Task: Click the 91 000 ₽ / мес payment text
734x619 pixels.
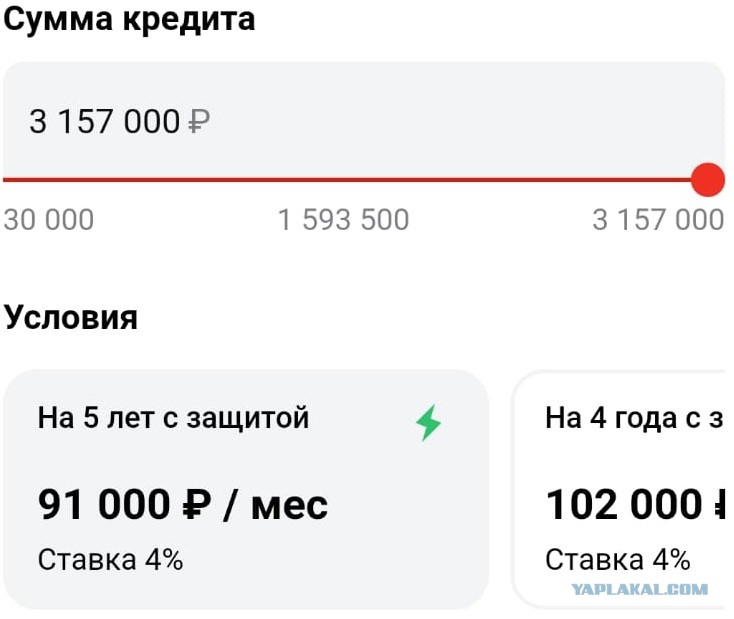Action: (x=183, y=504)
